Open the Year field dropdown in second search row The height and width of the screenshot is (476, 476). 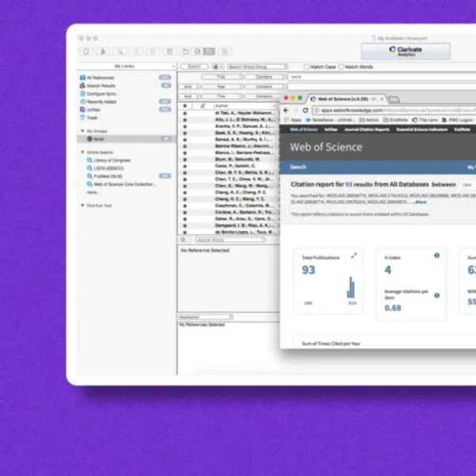[x=222, y=86]
